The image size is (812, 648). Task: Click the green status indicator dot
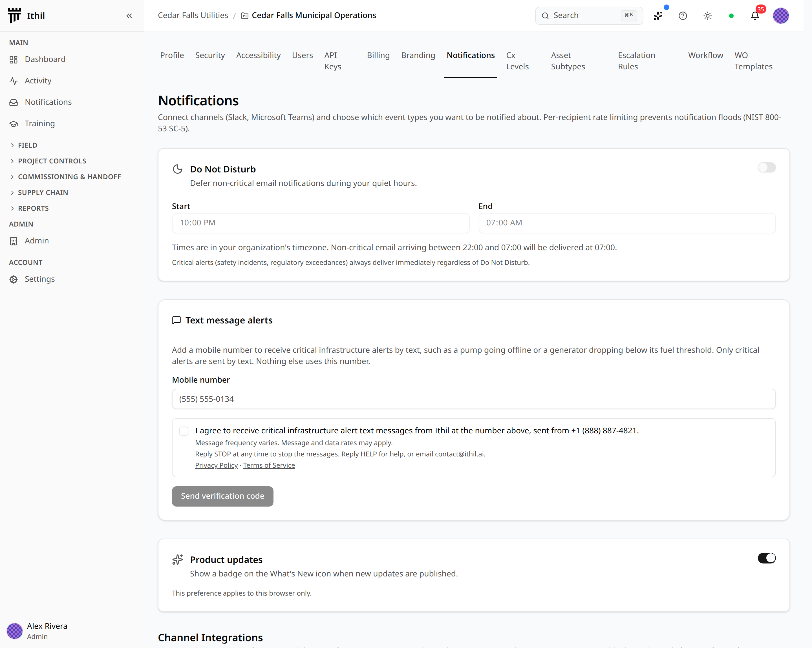coord(731,15)
